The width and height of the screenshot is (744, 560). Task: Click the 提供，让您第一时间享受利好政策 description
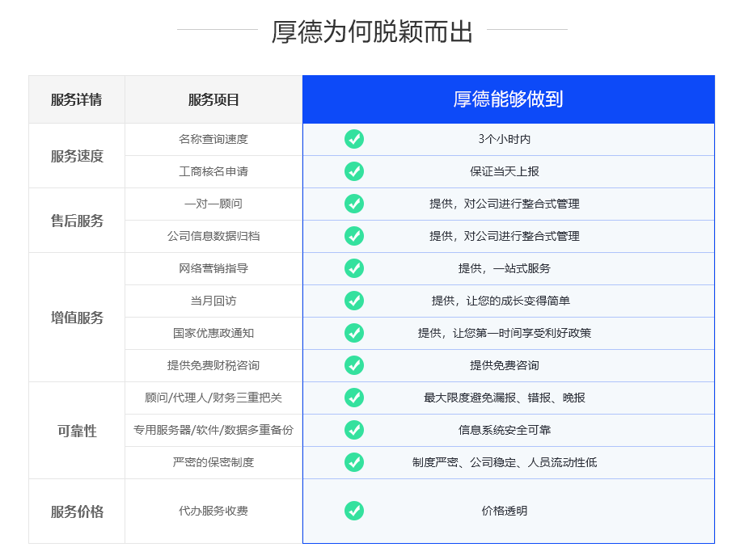[x=505, y=332]
